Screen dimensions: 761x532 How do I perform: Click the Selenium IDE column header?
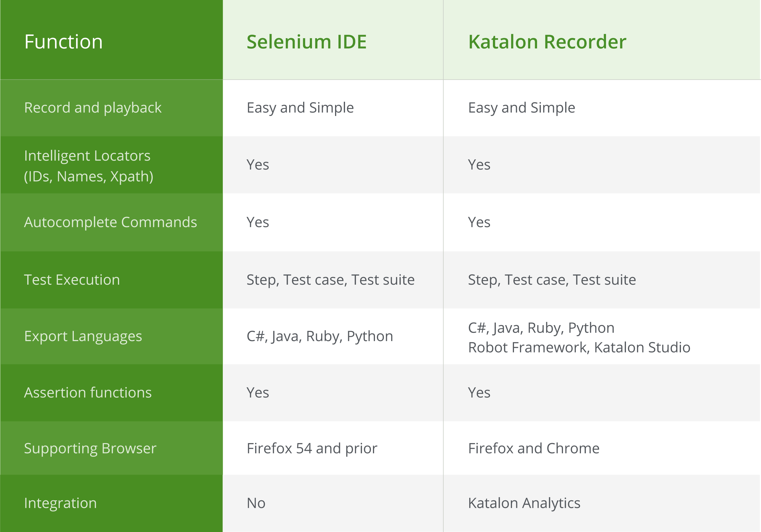pyautogui.click(x=306, y=42)
